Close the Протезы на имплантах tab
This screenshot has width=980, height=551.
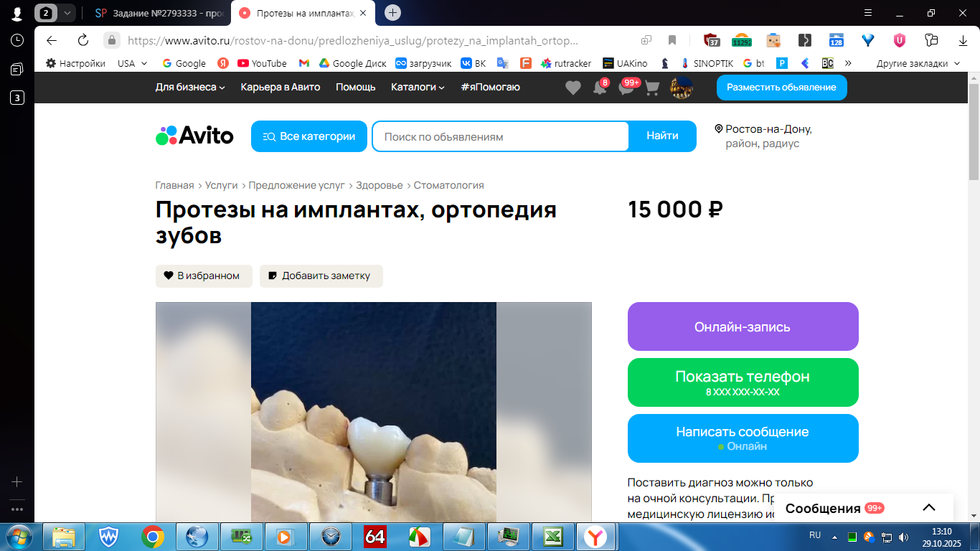pos(363,13)
